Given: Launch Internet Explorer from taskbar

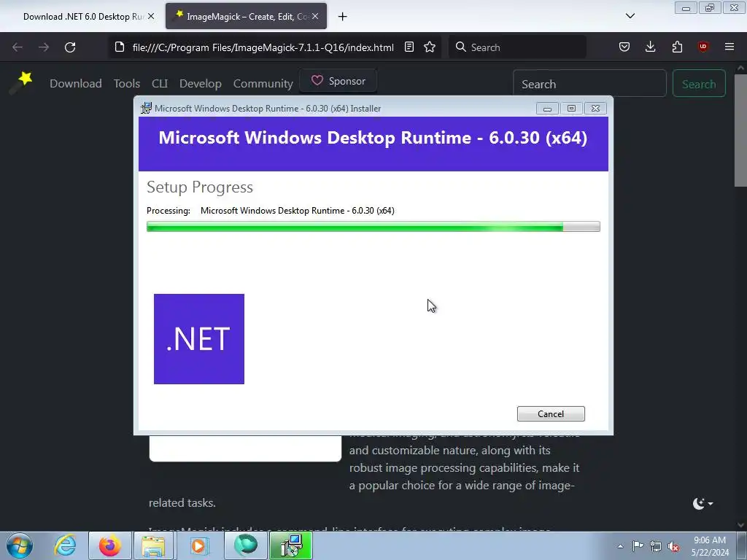Looking at the screenshot, I should pos(65,545).
